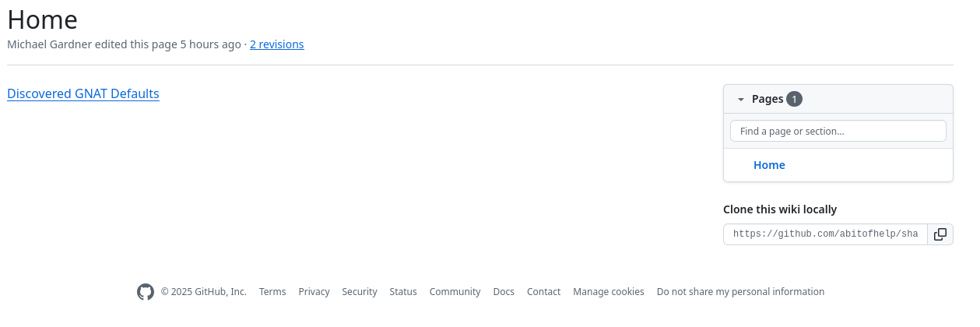Check the GitHub Status link
Screen dimensions: 980x327
(403, 292)
